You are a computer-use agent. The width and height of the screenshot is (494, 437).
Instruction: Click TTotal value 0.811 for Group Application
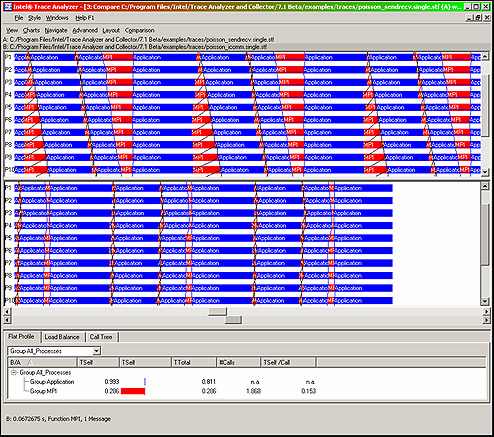[x=209, y=382]
